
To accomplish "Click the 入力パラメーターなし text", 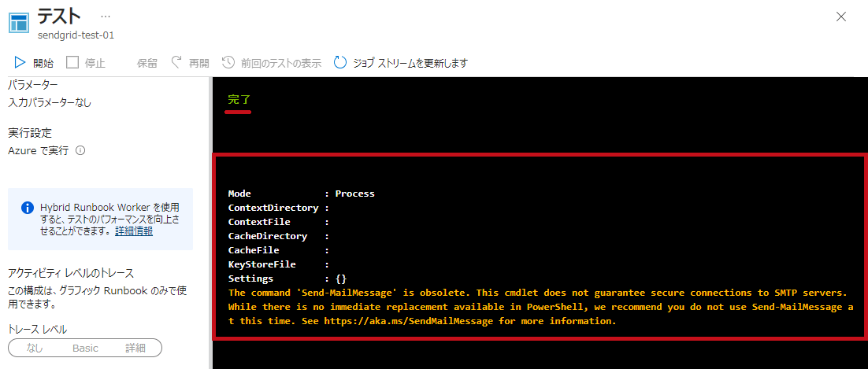I will (50, 102).
